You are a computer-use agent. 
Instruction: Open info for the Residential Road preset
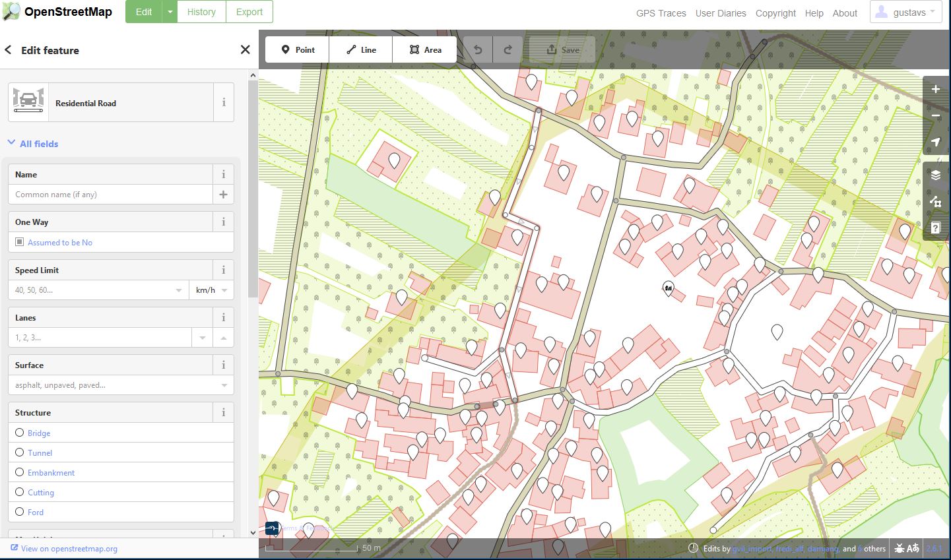coord(224,102)
